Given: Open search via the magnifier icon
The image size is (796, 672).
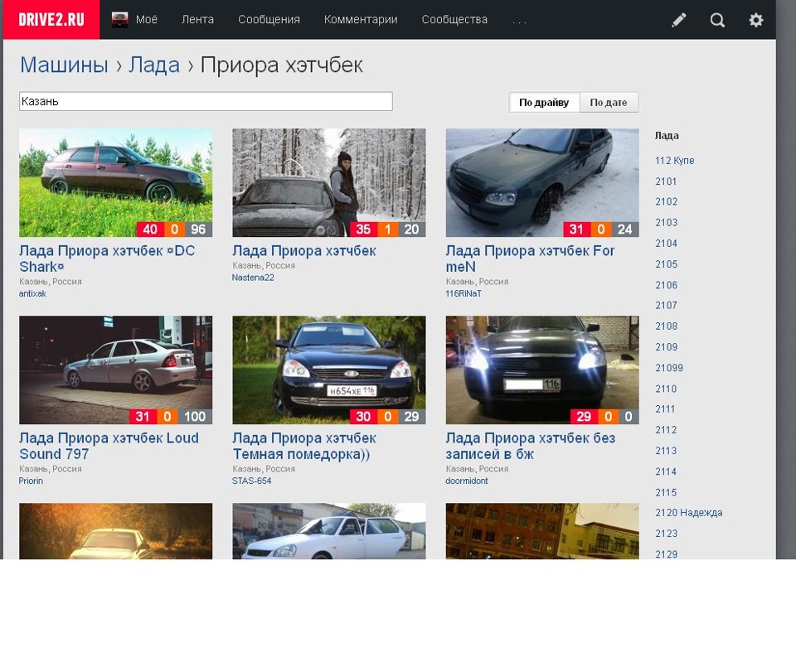Looking at the screenshot, I should pyautogui.click(x=716, y=19).
